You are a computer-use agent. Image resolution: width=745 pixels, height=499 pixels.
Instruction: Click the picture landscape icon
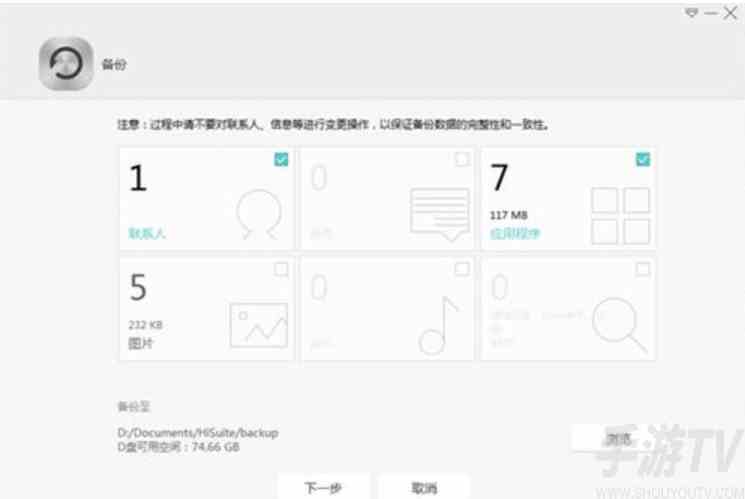[x=259, y=325]
